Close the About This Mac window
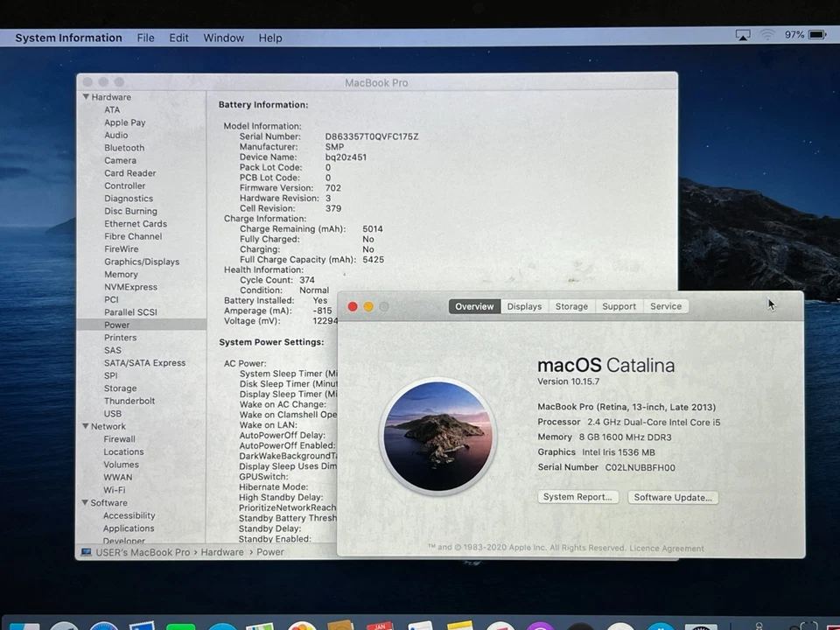 tap(353, 306)
